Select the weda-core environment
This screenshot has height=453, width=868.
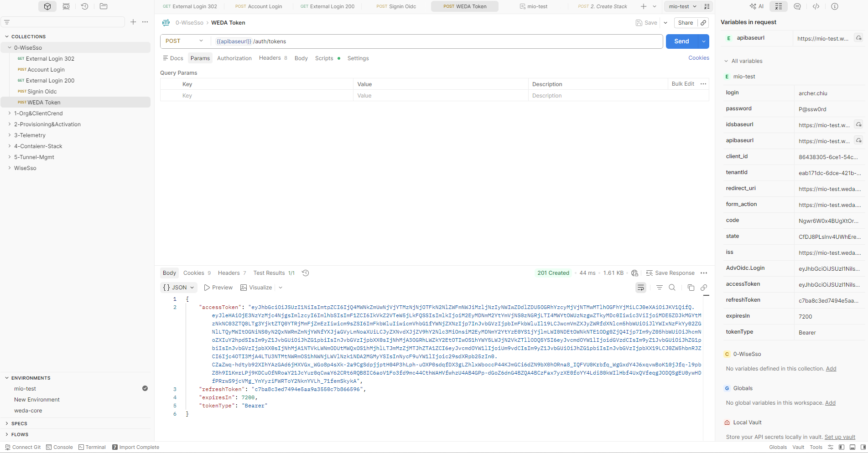[x=28, y=411]
